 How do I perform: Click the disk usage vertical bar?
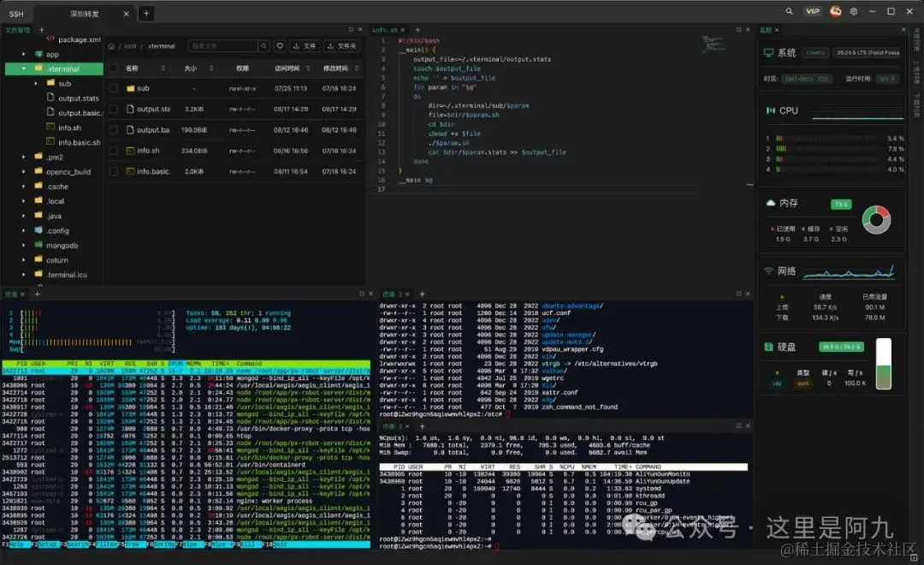tap(883, 364)
